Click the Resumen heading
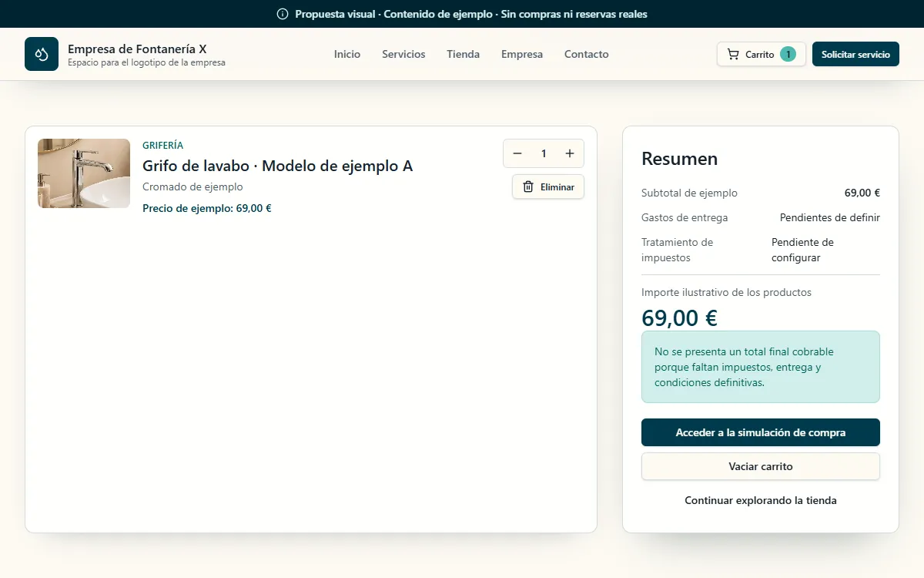Viewport: 924px width, 578px height. [679, 159]
